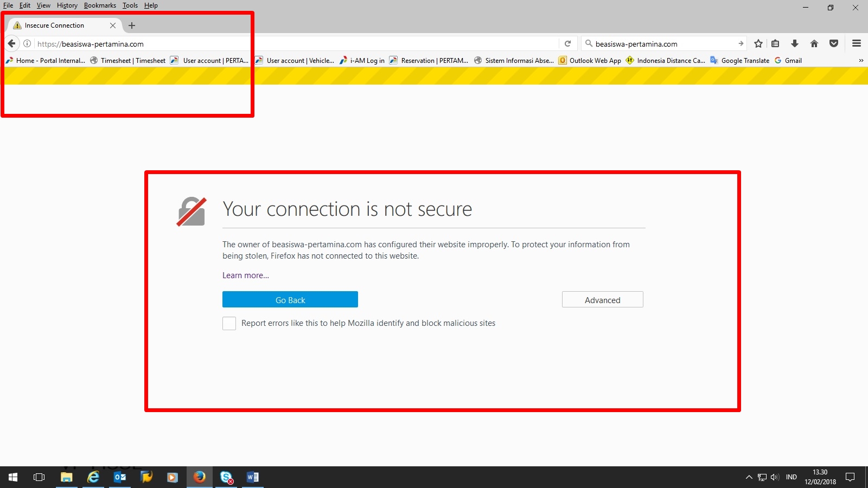Open User account | PERTA... bookmark
The height and width of the screenshot is (488, 868).
tap(209, 61)
